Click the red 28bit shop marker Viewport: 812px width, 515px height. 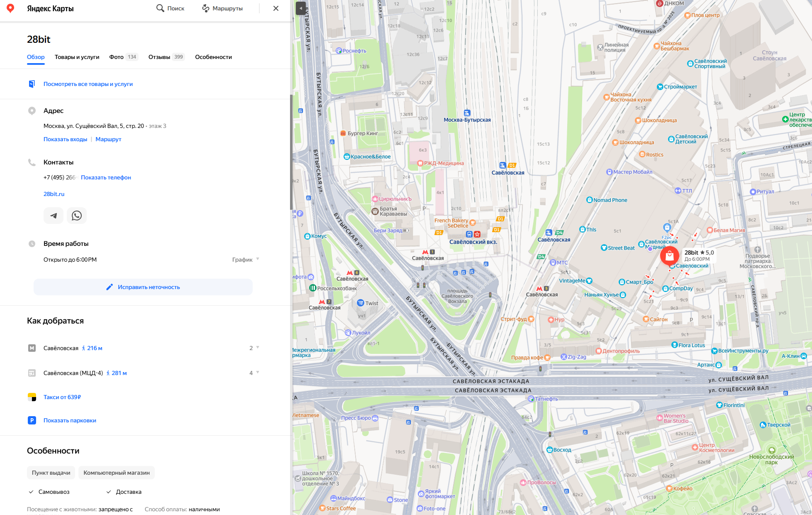pyautogui.click(x=669, y=256)
